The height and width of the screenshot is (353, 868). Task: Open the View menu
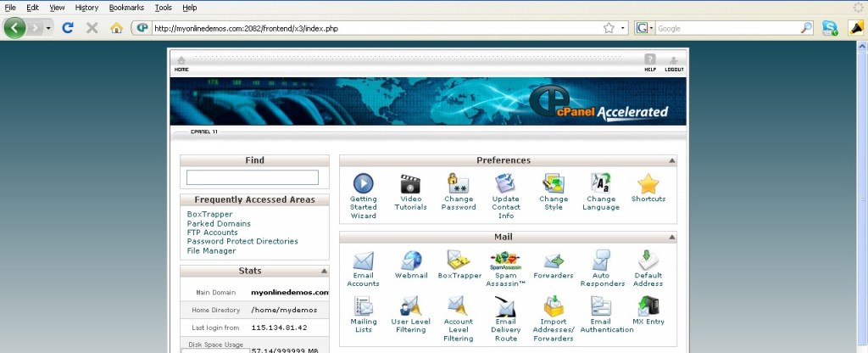[x=57, y=7]
